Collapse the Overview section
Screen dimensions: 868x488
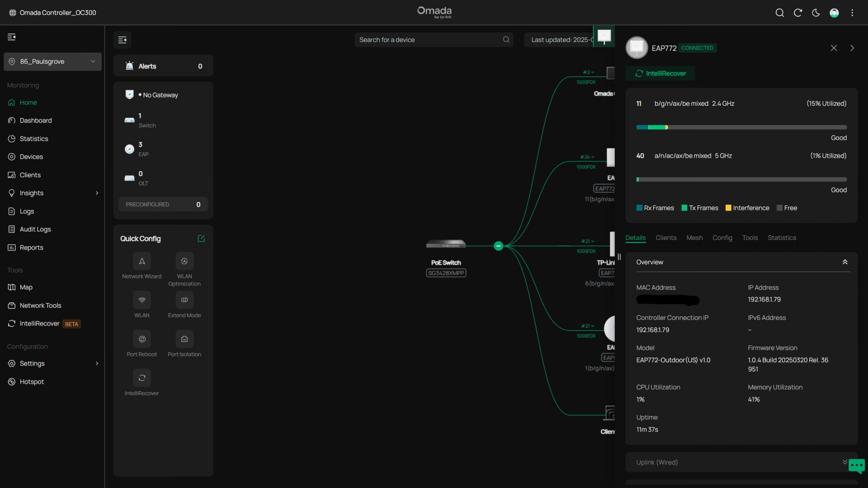pos(844,262)
